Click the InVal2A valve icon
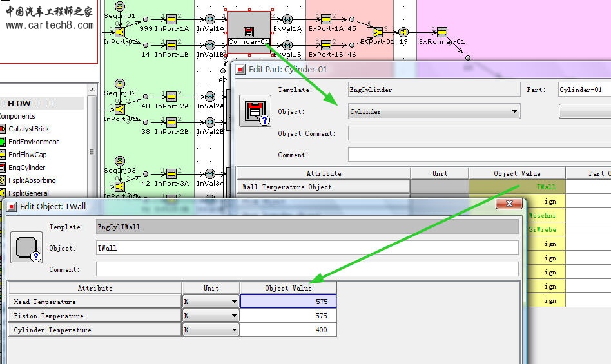The width and height of the screenshot is (611, 364). tap(210, 96)
